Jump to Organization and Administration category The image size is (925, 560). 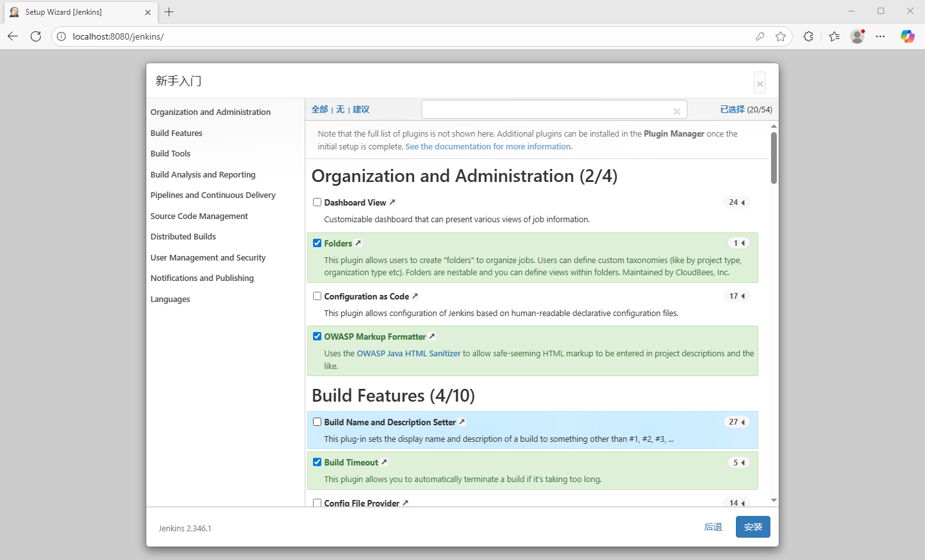211,112
